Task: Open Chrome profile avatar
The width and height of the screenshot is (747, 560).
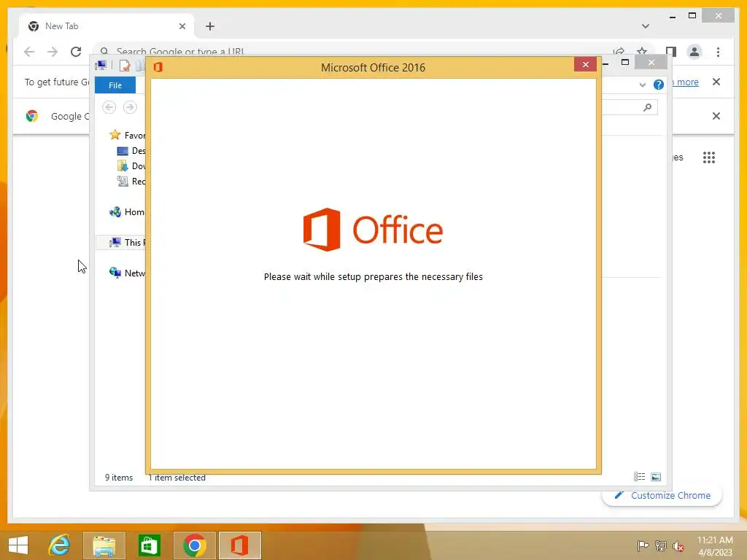Action: coord(694,52)
